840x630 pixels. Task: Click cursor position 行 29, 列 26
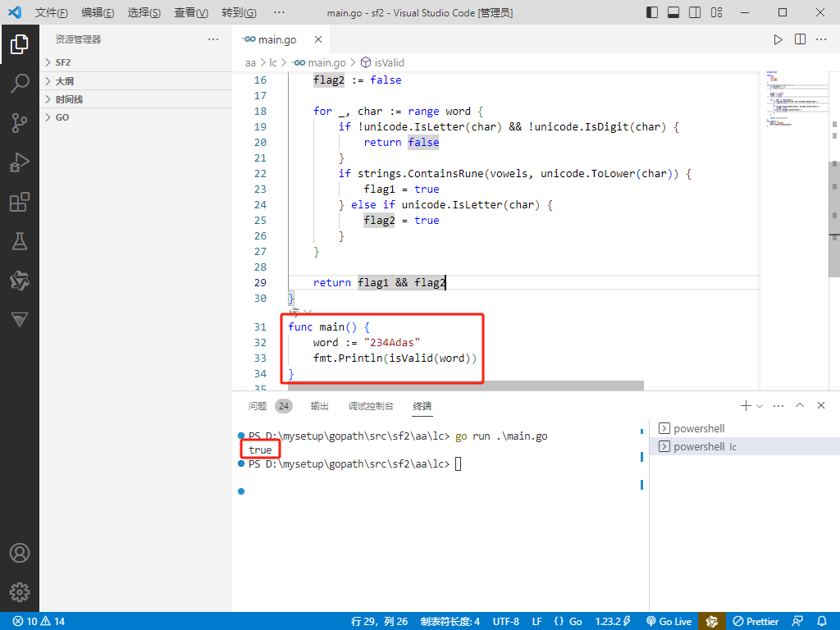[x=379, y=622]
